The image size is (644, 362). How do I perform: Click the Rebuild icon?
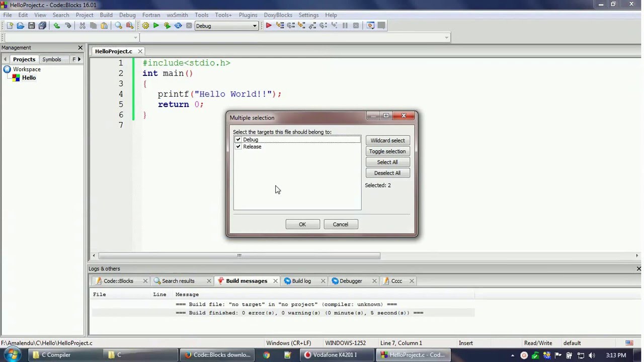178,26
